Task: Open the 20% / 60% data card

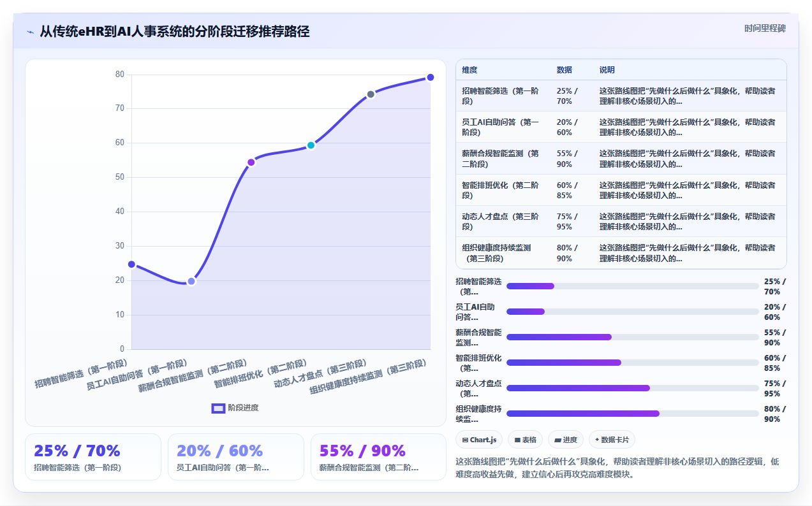Action: pos(236,457)
